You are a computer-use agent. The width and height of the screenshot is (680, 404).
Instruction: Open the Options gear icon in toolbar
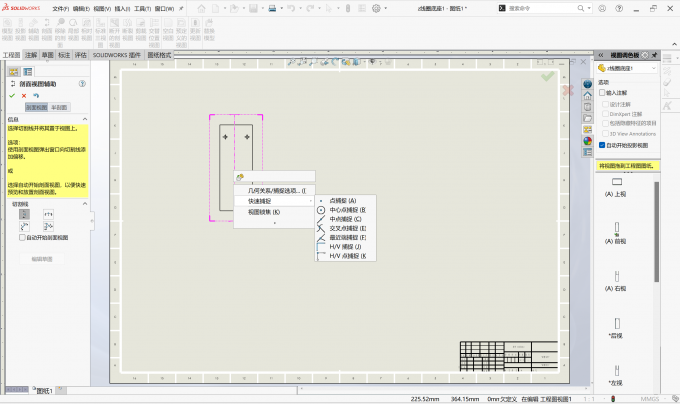pyautogui.click(x=376, y=8)
